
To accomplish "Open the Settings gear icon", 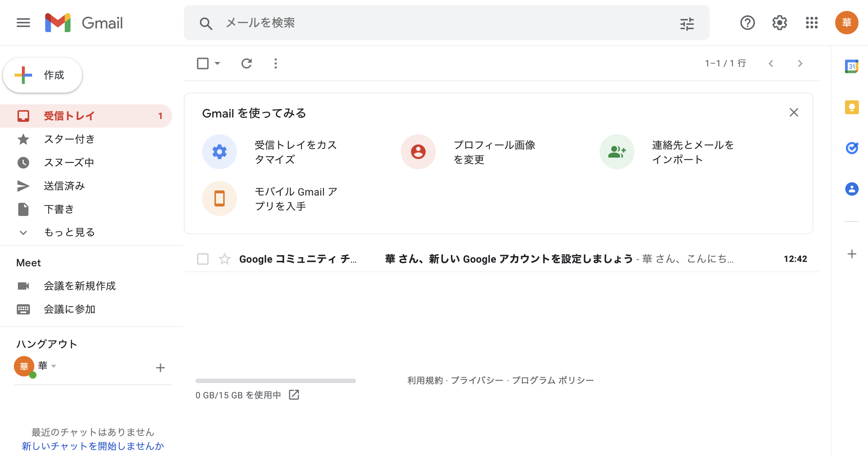I will [779, 23].
